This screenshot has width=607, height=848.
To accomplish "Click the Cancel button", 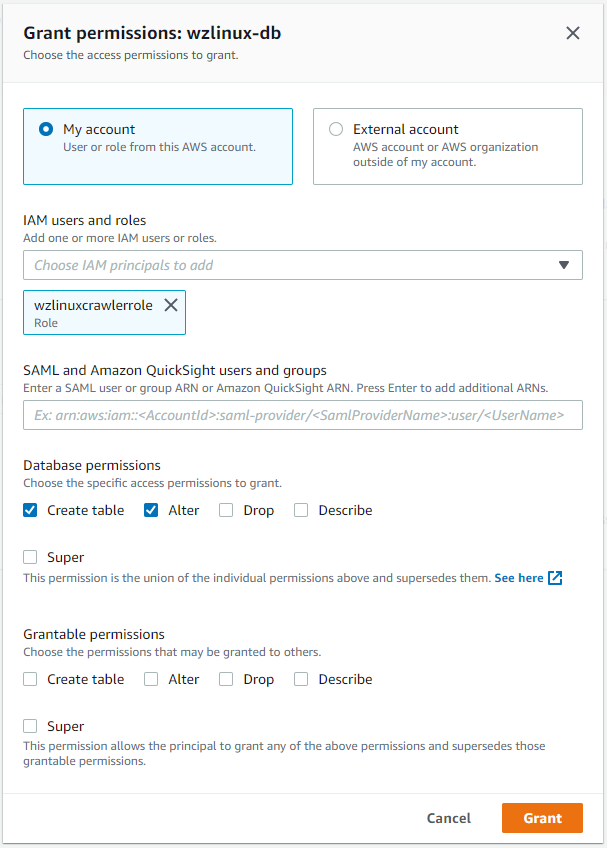I will (x=449, y=818).
